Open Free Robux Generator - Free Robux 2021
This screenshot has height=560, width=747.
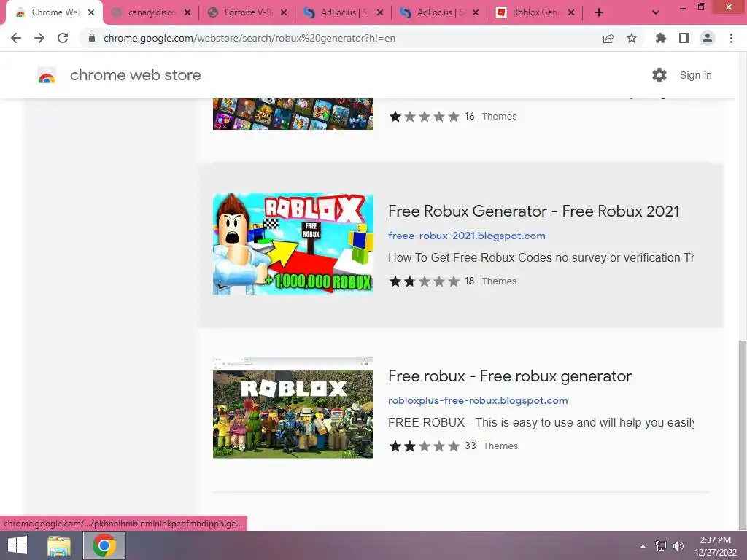pos(533,211)
